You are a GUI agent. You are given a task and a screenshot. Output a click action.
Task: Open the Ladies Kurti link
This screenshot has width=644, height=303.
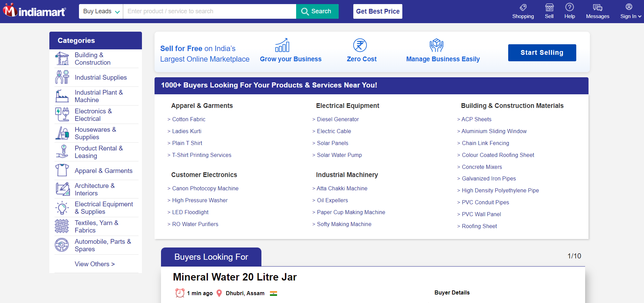point(187,131)
